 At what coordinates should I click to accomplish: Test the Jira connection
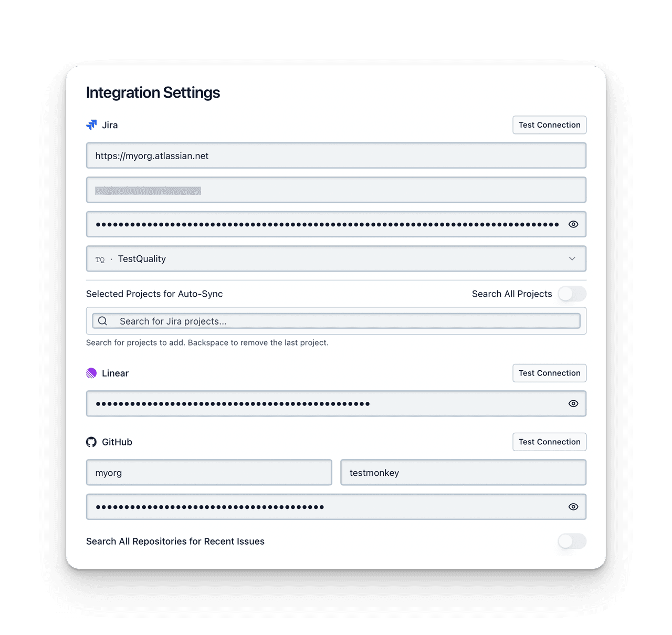tap(549, 124)
